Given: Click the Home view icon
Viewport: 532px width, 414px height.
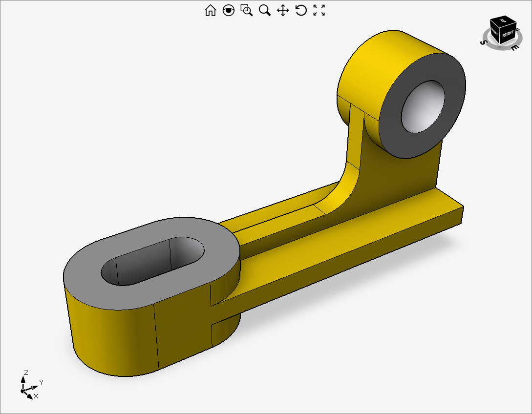Looking at the screenshot, I should pyautogui.click(x=210, y=10).
